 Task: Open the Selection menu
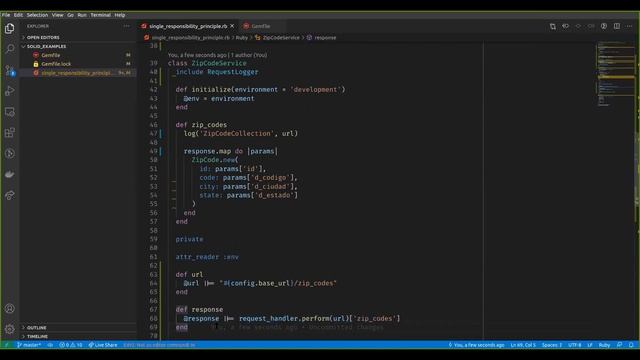[x=38, y=15]
